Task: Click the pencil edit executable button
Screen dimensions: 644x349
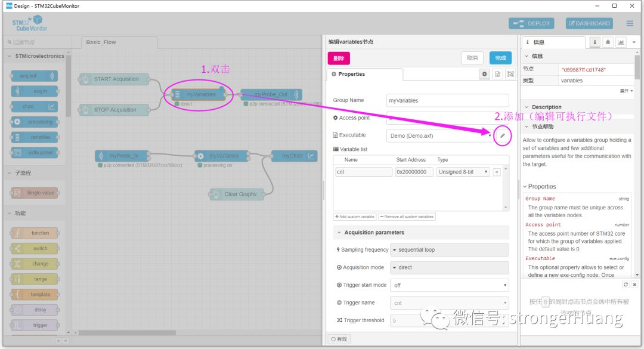Action: 502,135
